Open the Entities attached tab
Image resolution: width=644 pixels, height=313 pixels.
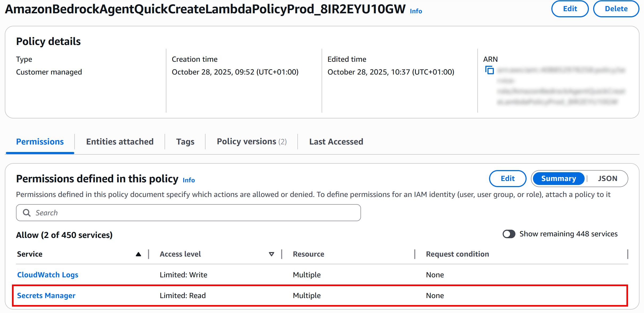[120, 142]
